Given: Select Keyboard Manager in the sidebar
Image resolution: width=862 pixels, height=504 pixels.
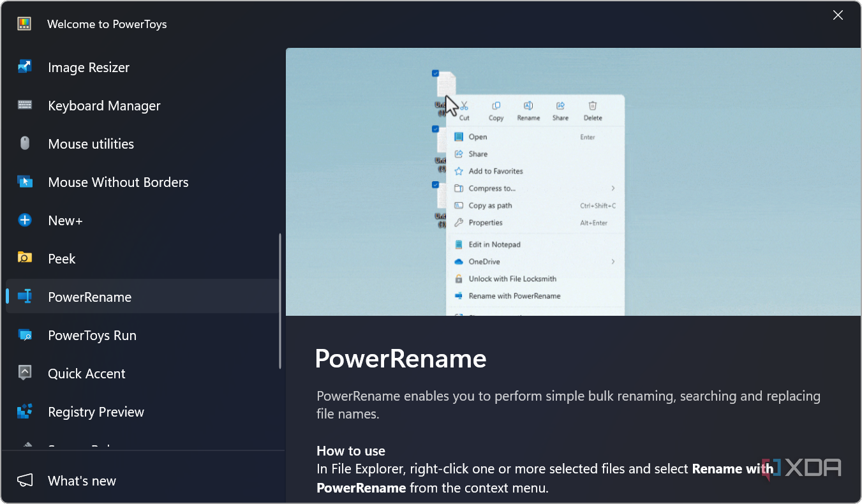Looking at the screenshot, I should pyautogui.click(x=142, y=105).
